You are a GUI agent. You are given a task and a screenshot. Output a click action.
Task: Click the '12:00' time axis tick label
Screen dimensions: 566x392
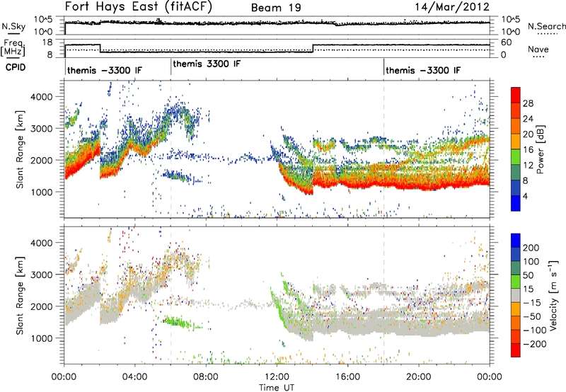tap(277, 377)
